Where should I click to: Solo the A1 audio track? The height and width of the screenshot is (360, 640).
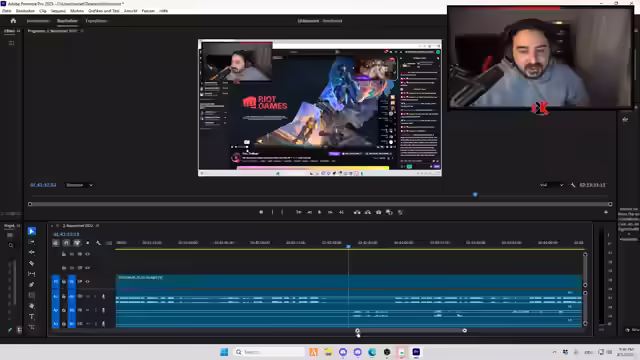(x=95, y=296)
